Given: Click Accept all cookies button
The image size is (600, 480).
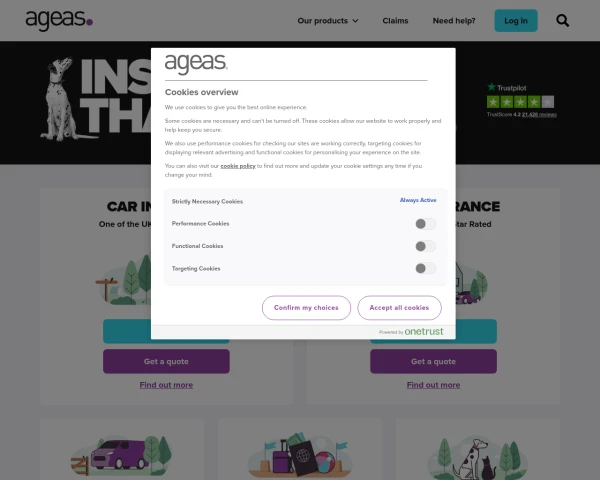Looking at the screenshot, I should pyautogui.click(x=399, y=308).
